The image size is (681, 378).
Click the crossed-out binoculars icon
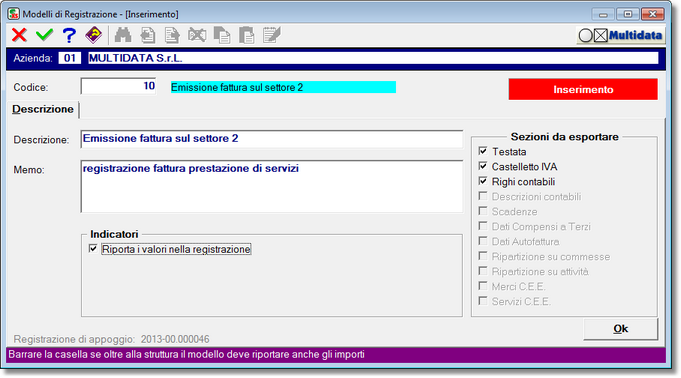[x=197, y=35]
